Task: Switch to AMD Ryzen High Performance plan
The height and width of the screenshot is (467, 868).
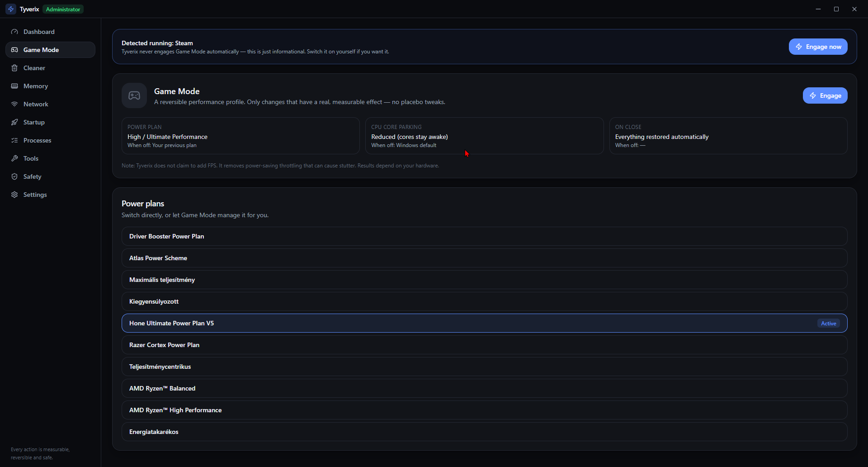Action: (484, 410)
